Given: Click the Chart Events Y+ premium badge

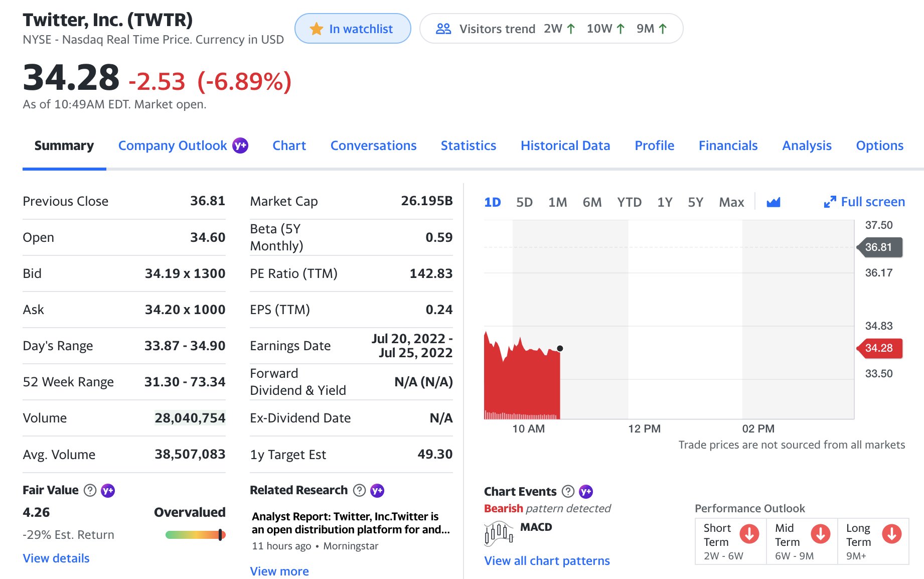Looking at the screenshot, I should point(586,491).
